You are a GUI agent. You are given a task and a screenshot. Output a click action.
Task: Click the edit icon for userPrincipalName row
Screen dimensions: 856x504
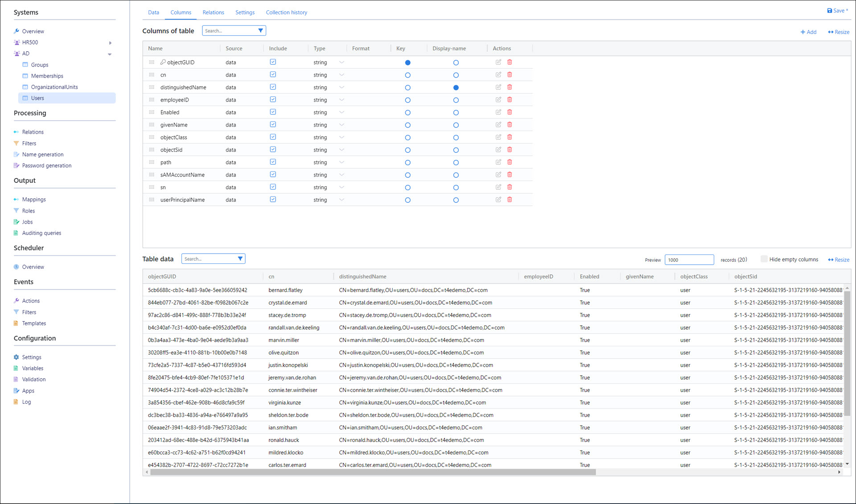pos(498,200)
